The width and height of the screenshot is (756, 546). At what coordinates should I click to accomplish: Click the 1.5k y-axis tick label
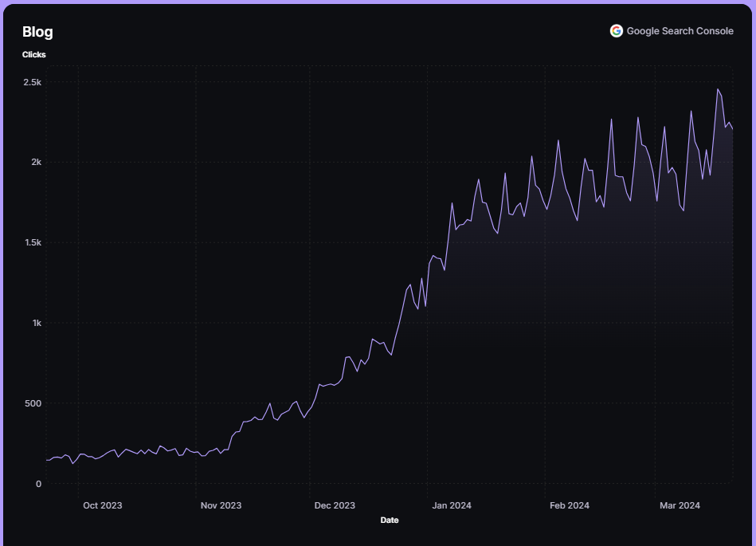33,243
